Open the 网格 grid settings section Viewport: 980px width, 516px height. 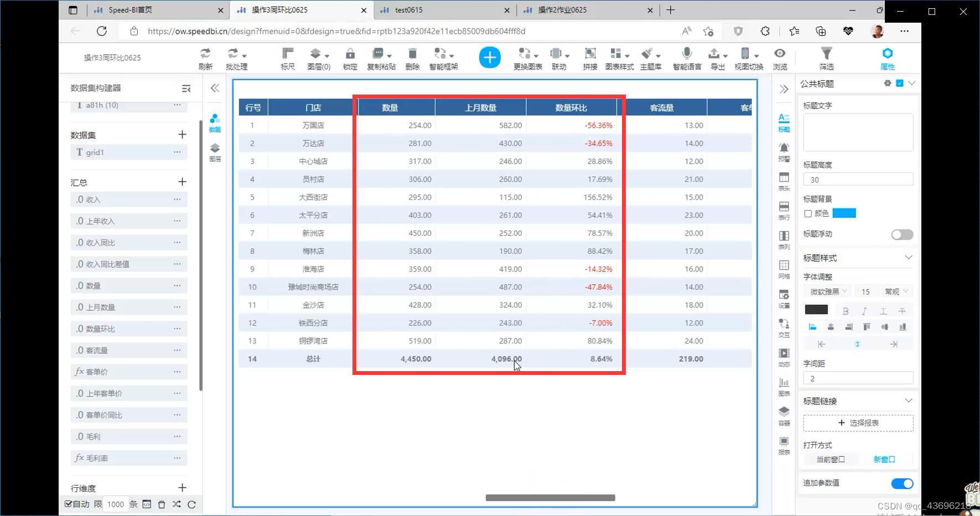(x=784, y=269)
